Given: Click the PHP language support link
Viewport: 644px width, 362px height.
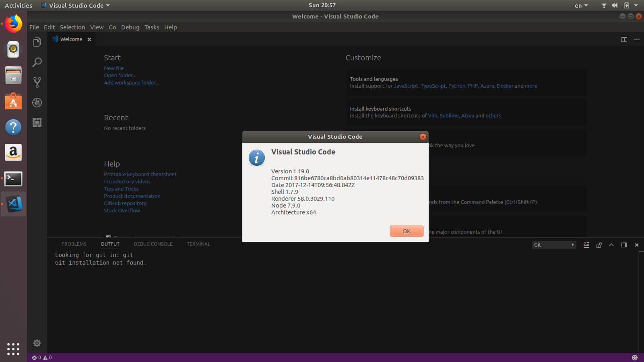Looking at the screenshot, I should coord(473,86).
